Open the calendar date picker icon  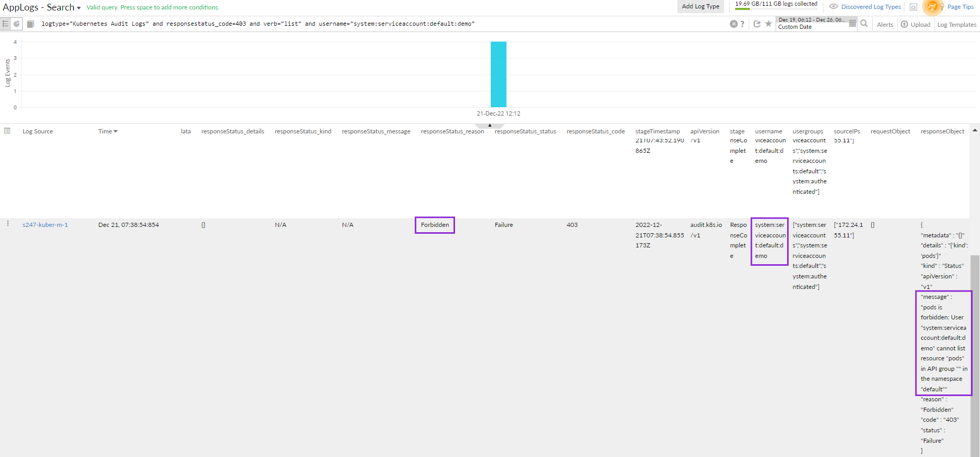coord(852,24)
